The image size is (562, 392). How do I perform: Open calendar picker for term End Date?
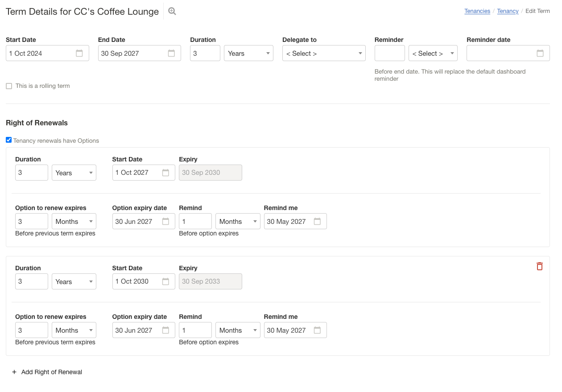click(x=171, y=54)
